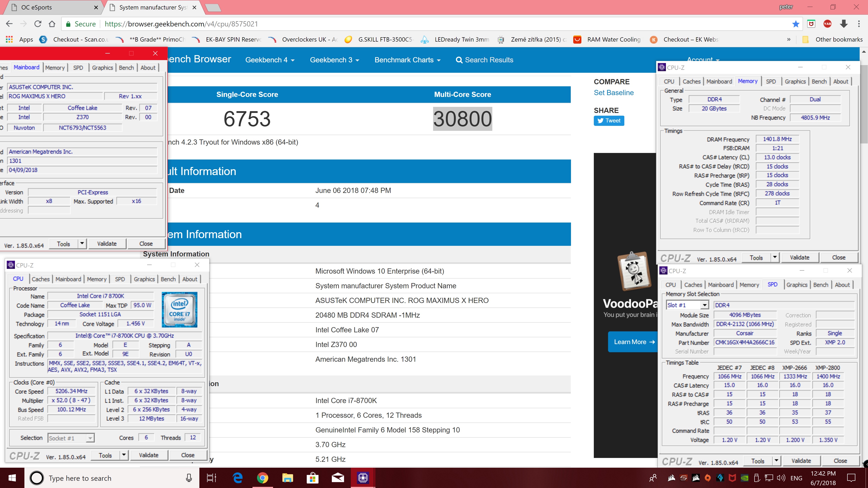868x488 pixels.
Task: Open Task View from the taskbar
Action: [x=212, y=478]
